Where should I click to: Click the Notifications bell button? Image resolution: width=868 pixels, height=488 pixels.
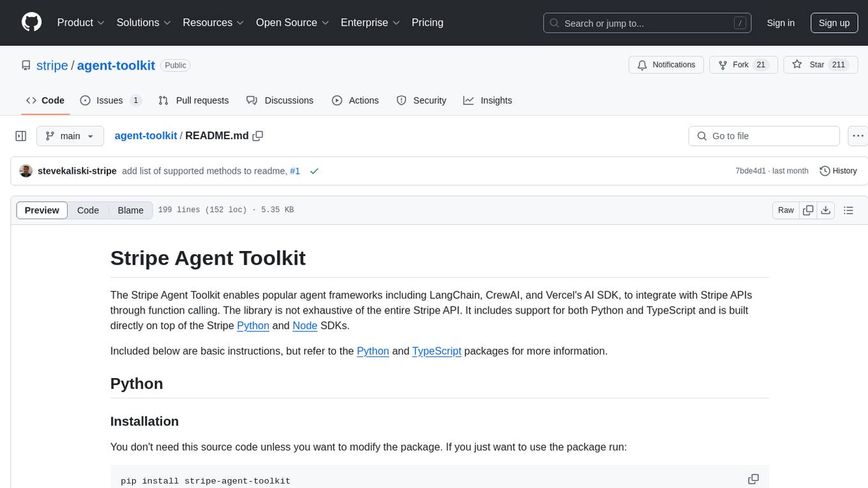[666, 65]
